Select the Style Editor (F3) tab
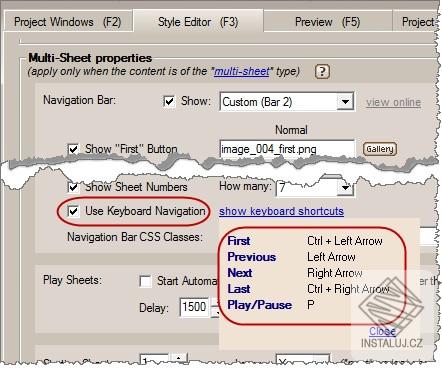442x370 pixels. 198,22
